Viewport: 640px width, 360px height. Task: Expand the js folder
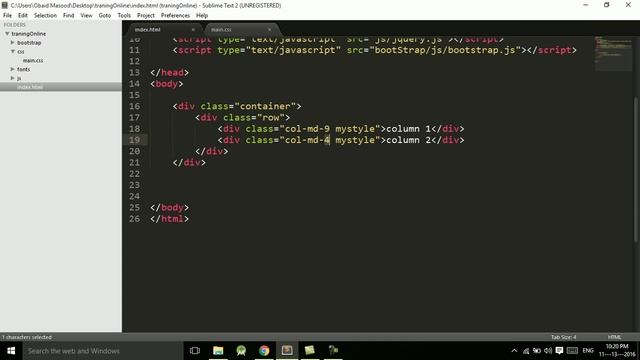click(x=12, y=78)
